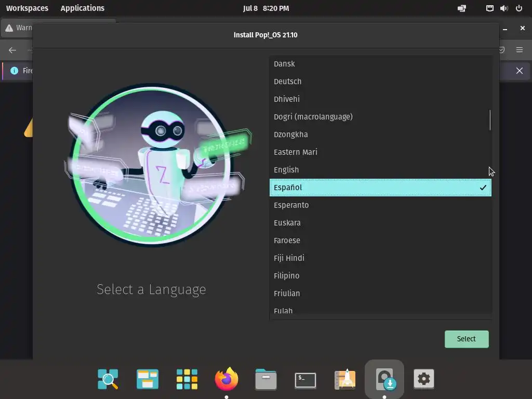Close the Firefox window

pos(523,28)
